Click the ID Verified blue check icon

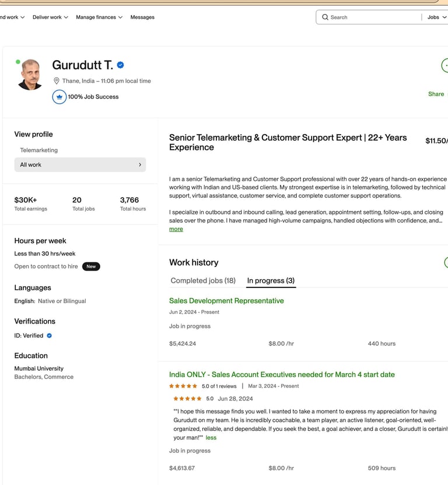pyautogui.click(x=50, y=336)
